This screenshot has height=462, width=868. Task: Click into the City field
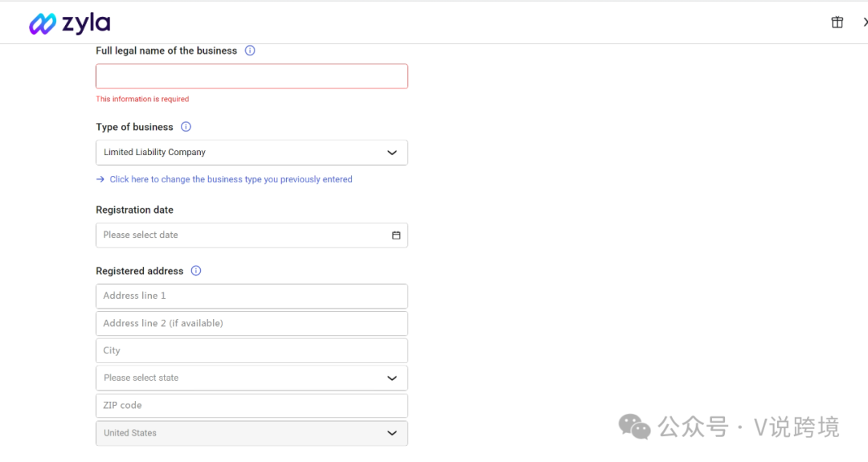tap(252, 350)
